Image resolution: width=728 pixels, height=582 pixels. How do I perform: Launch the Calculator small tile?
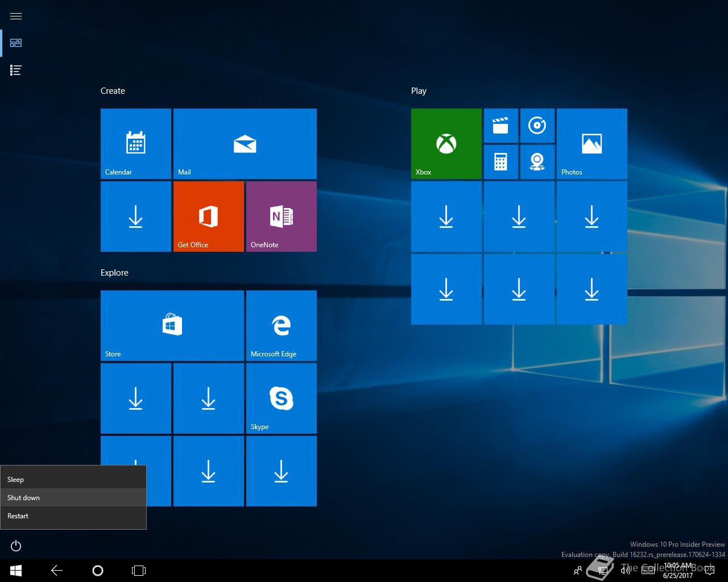pos(501,162)
